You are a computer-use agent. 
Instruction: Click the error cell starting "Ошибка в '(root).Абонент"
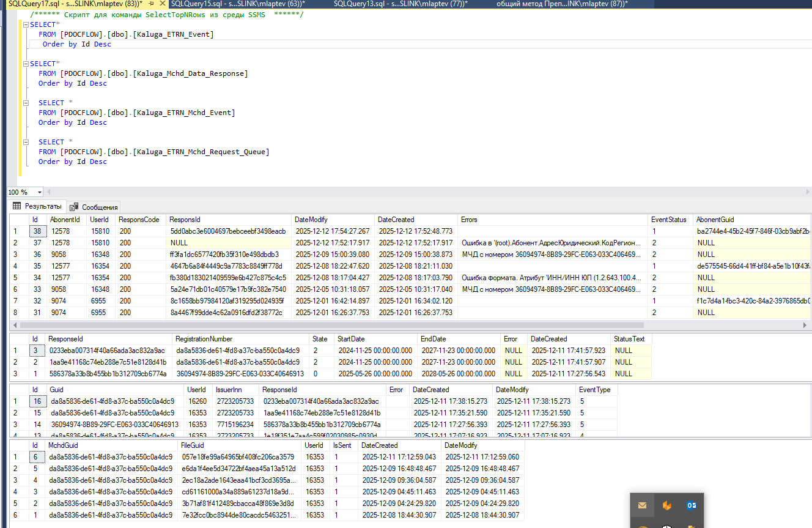point(553,243)
